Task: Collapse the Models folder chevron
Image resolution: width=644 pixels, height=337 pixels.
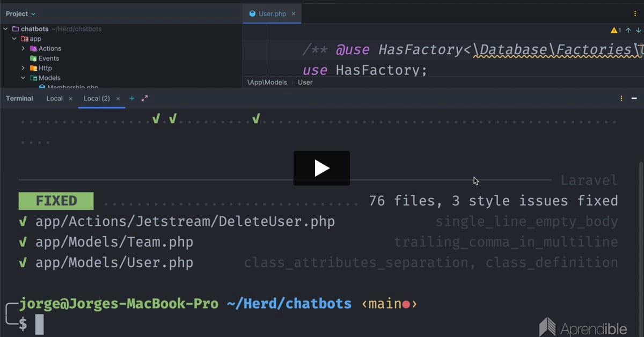Action: tap(23, 78)
